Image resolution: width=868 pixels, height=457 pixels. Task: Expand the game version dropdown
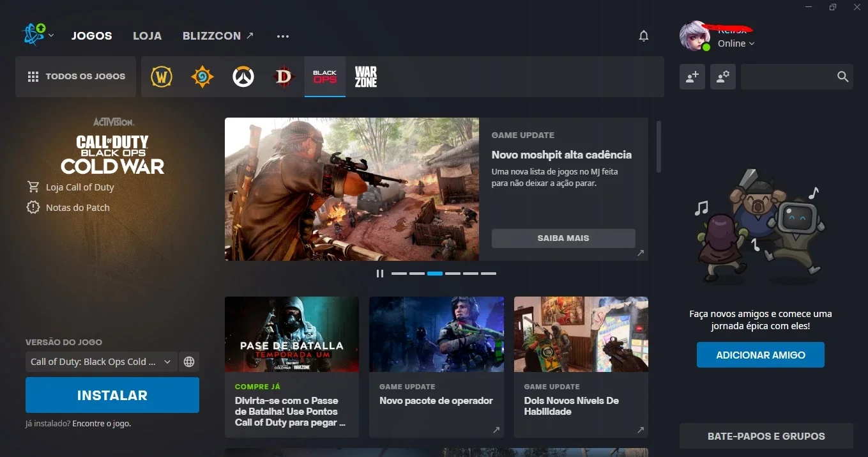tap(101, 362)
